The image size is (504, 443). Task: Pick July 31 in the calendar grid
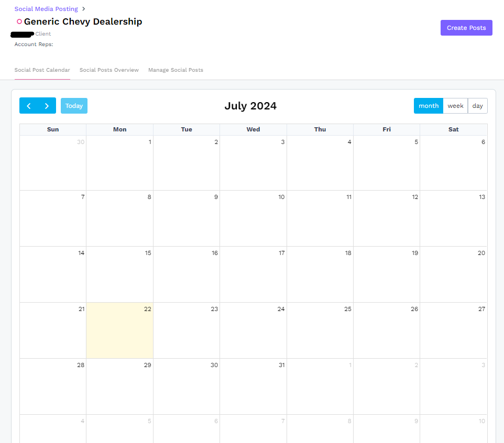click(x=253, y=386)
